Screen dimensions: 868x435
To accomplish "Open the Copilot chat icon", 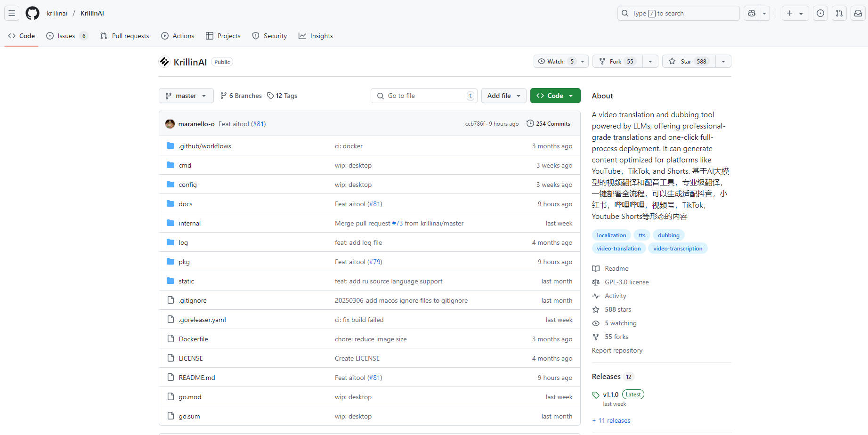I will [x=752, y=13].
